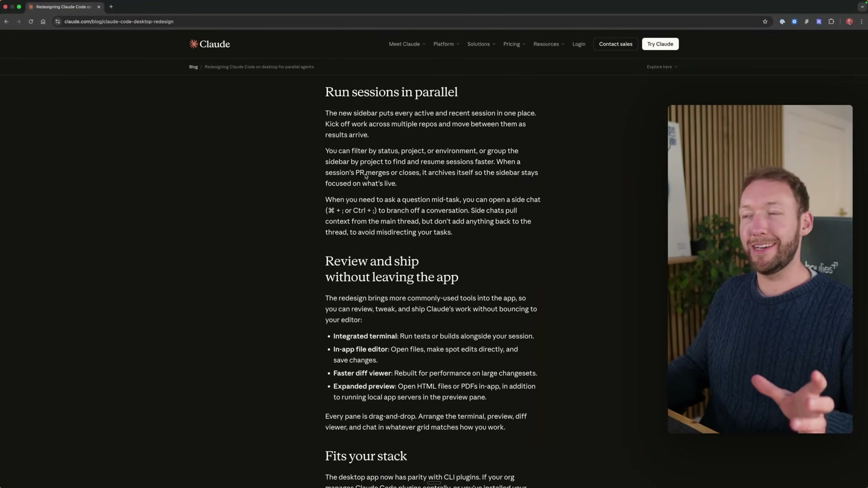Open the extensions puzzle icon
This screenshot has height=488, width=868.
point(831,21)
